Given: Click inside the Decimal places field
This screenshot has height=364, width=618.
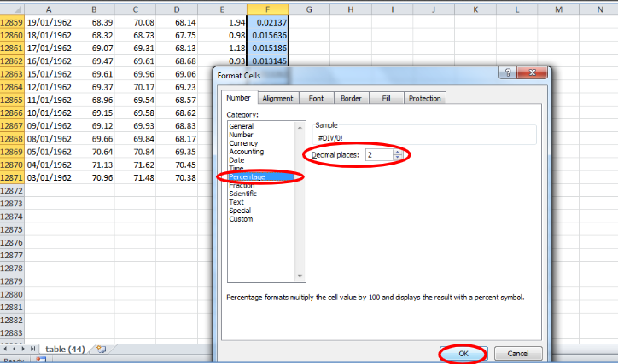Looking at the screenshot, I should (377, 155).
